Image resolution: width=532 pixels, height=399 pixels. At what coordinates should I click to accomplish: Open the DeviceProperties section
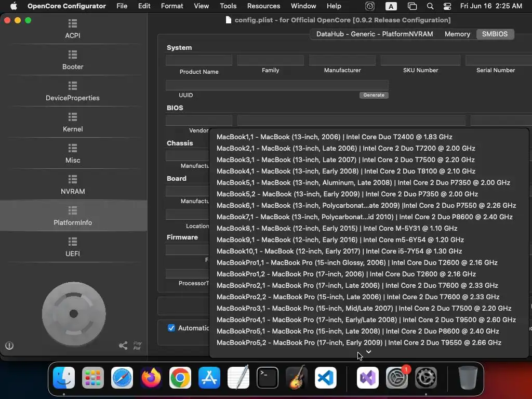click(73, 91)
